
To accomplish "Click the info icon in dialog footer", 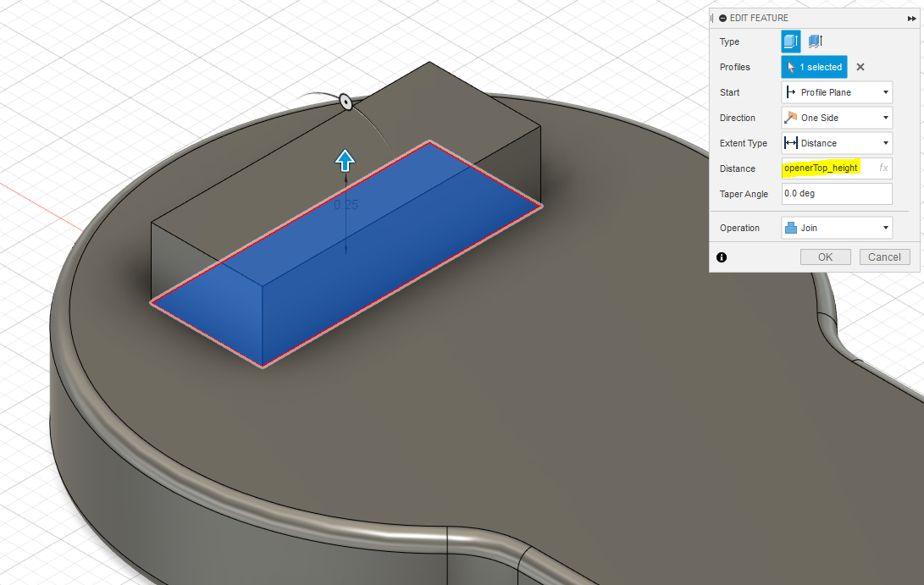I will pos(722,257).
